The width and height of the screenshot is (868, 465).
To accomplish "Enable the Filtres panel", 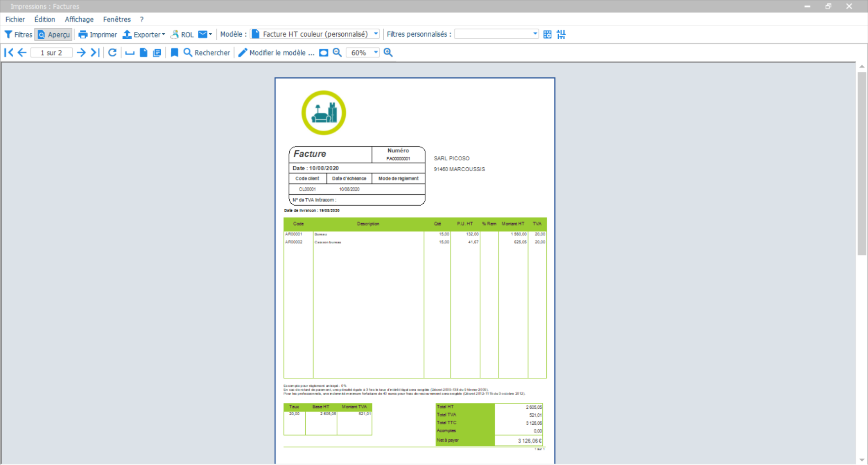I will [18, 34].
